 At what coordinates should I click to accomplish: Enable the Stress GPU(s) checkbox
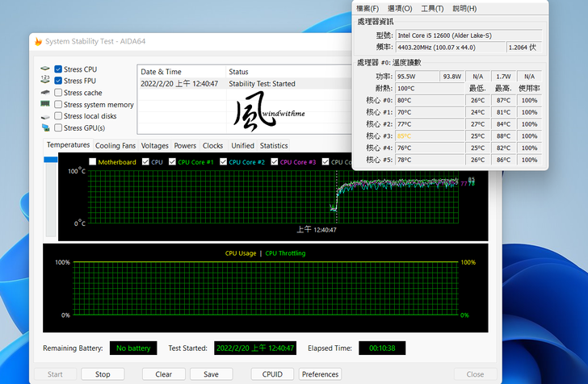58,127
